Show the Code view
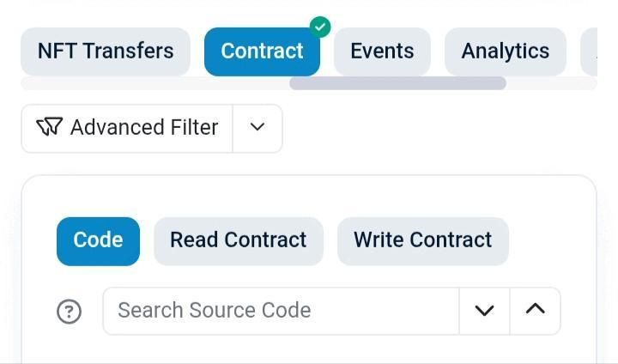The image size is (618, 364). point(98,240)
